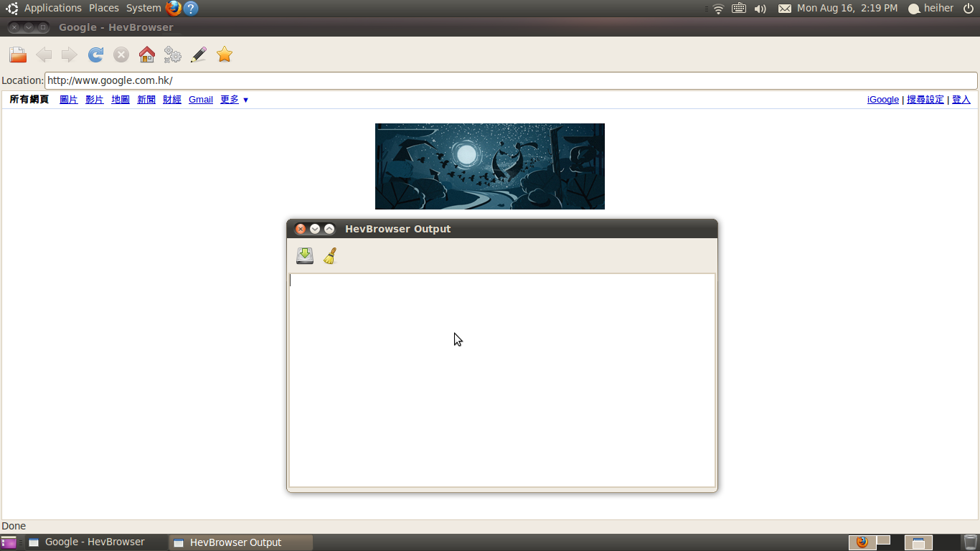Clear the output with the broom icon
This screenshot has height=551, width=980.
[330, 255]
